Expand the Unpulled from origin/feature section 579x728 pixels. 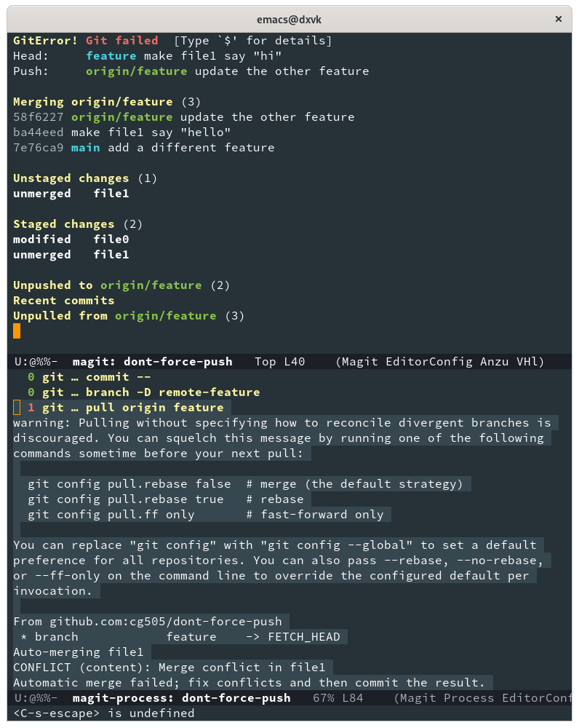pyautogui.click(x=114, y=316)
